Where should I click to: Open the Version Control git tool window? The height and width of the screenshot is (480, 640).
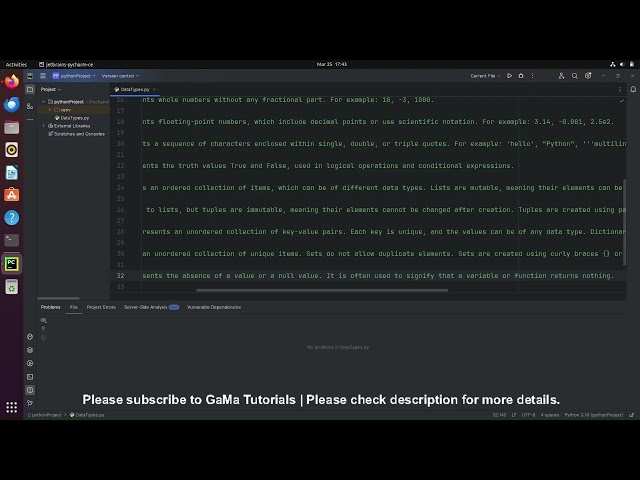pos(30,403)
